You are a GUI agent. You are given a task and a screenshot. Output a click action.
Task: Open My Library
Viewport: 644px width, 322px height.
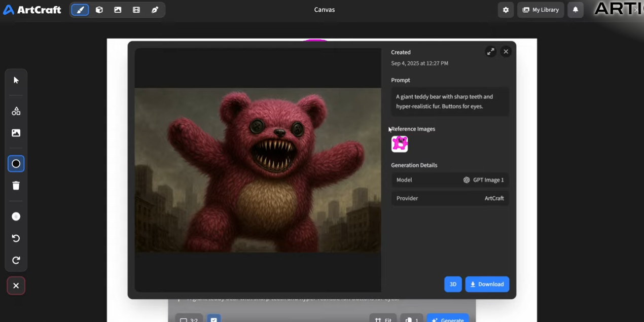click(541, 10)
